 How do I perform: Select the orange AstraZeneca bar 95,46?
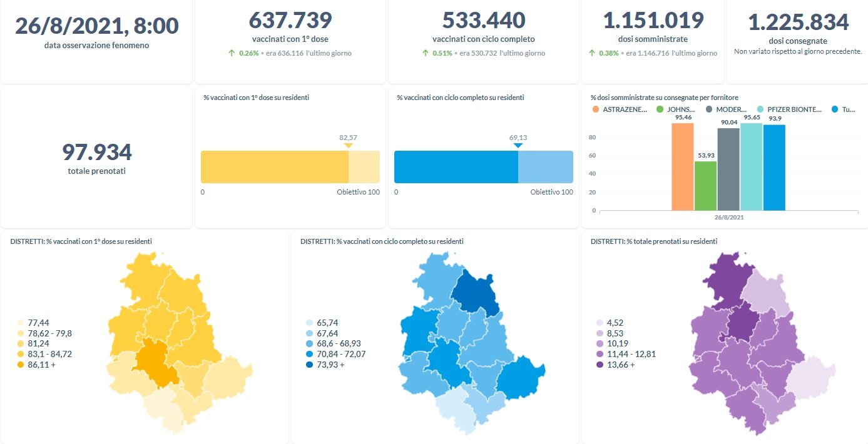(x=682, y=166)
